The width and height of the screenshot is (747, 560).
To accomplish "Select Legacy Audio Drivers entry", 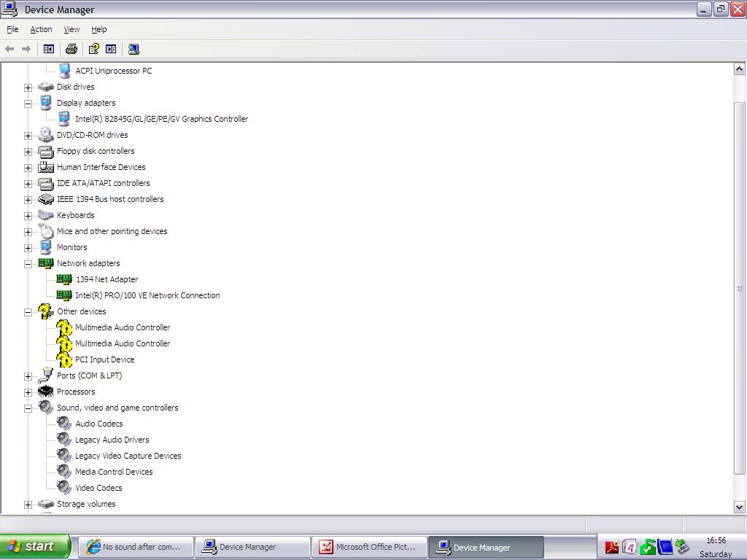I will point(112,440).
